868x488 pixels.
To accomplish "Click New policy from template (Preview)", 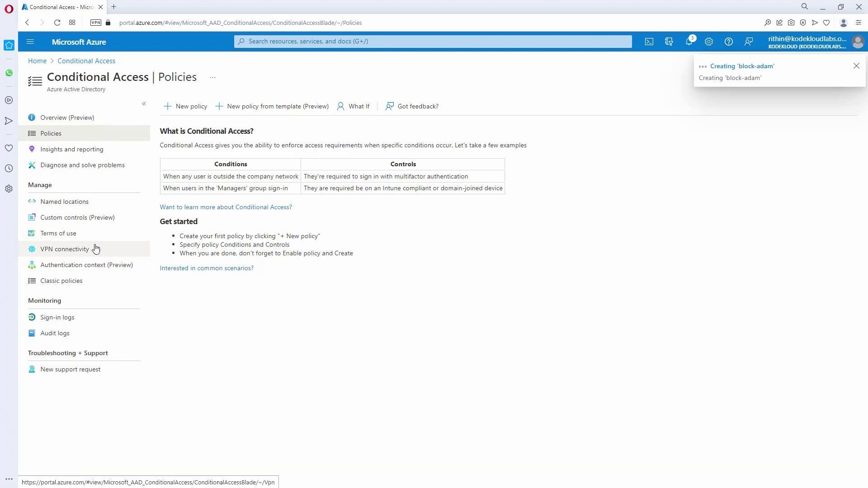I will click(x=272, y=106).
